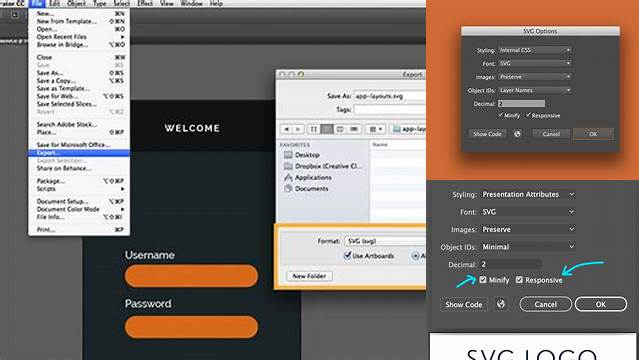Image resolution: width=639 pixels, height=360 pixels.
Task: Open the arrange-items dropdown in Export toolbar
Action: (375, 129)
